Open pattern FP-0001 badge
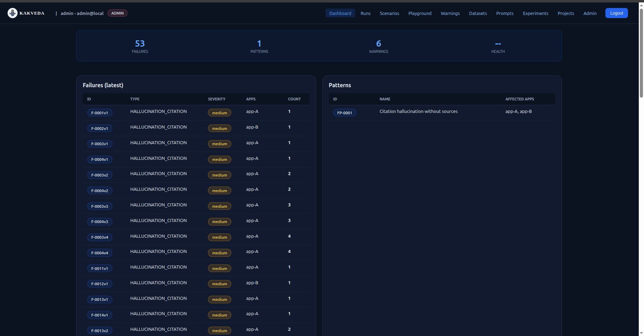Image resolution: width=644 pixels, height=336 pixels. click(344, 113)
